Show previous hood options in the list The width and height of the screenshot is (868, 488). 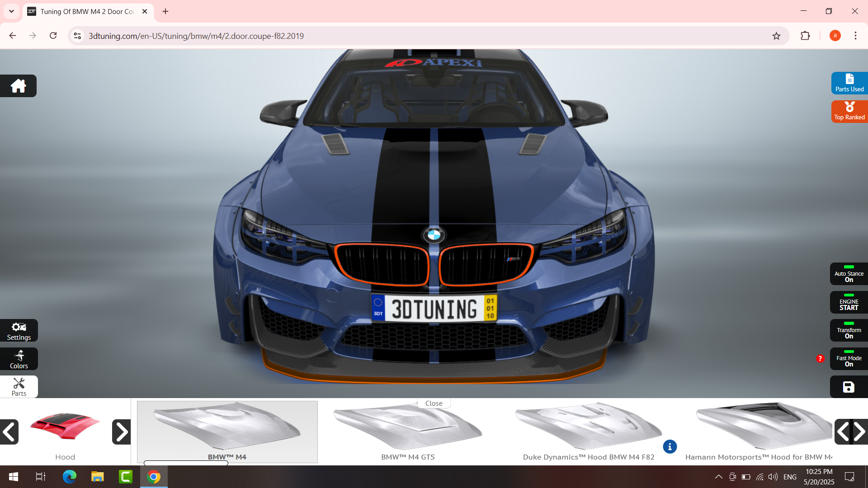pos(842,432)
